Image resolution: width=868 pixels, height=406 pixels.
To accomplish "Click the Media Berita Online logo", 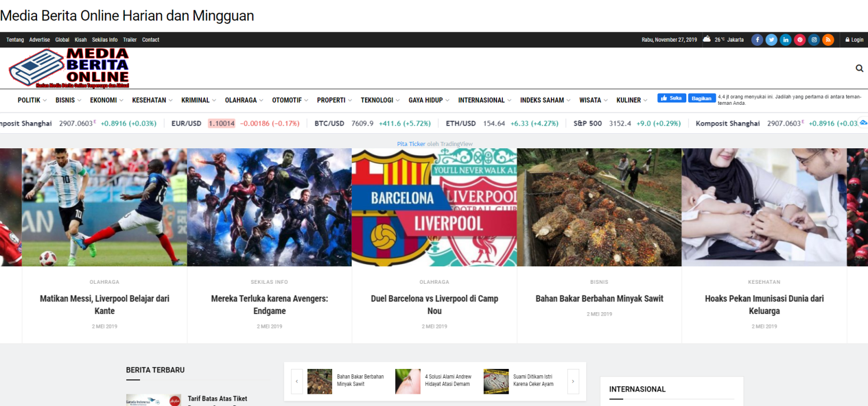I will [69, 68].
